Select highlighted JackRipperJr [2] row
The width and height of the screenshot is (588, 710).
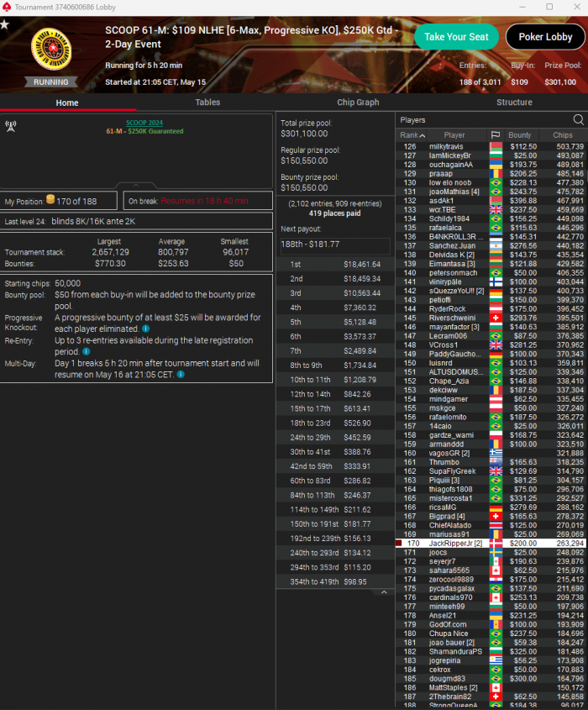[x=491, y=544]
